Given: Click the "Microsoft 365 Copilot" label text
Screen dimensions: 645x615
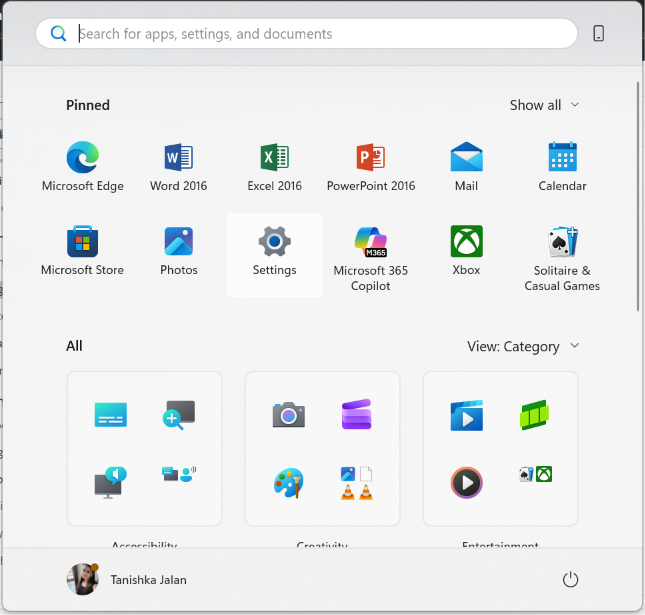Looking at the screenshot, I should [x=371, y=278].
